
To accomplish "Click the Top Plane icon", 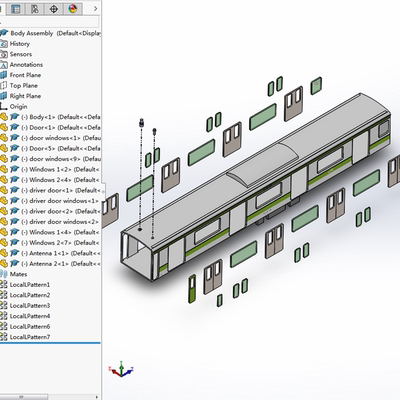I will (x=4, y=85).
